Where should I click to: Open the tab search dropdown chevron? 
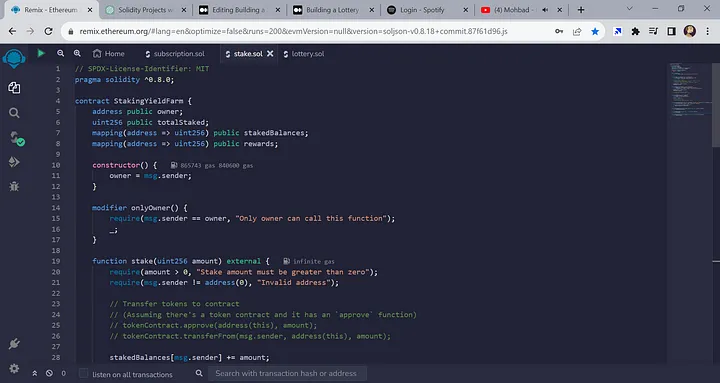[630, 9]
